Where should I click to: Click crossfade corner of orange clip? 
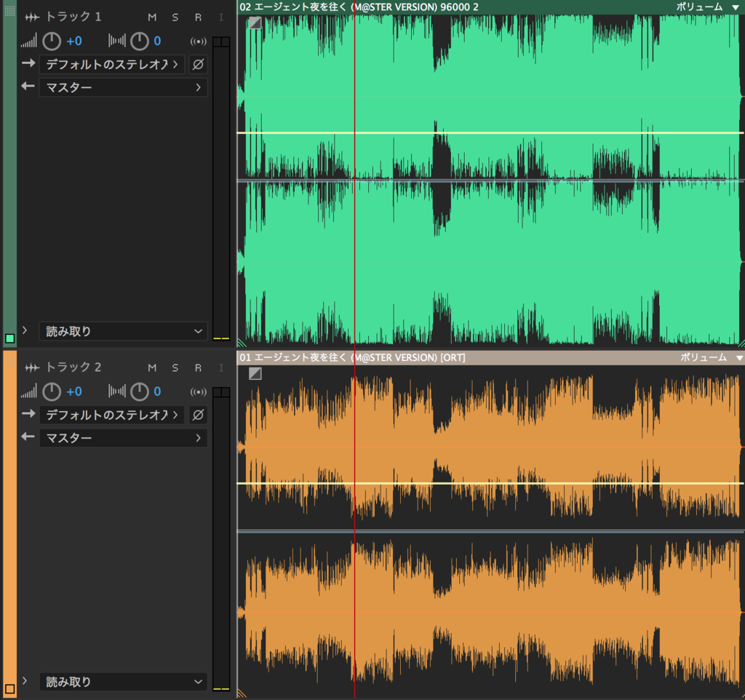[242, 693]
